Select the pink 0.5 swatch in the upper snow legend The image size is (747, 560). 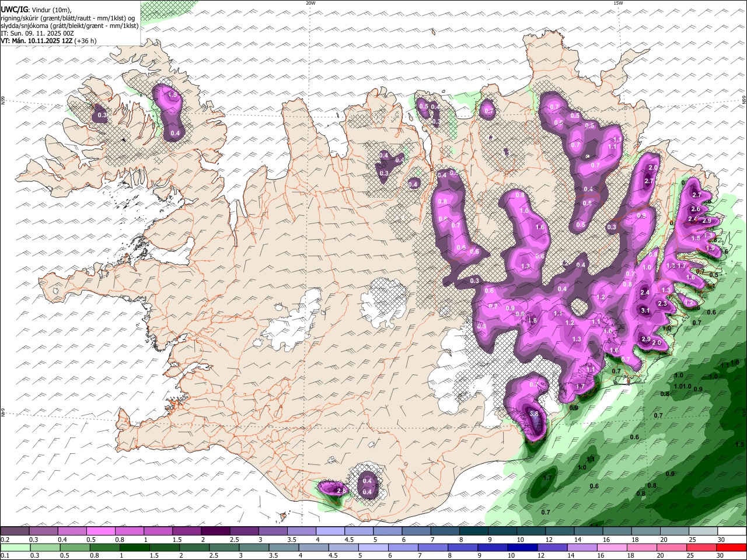[x=100, y=531]
